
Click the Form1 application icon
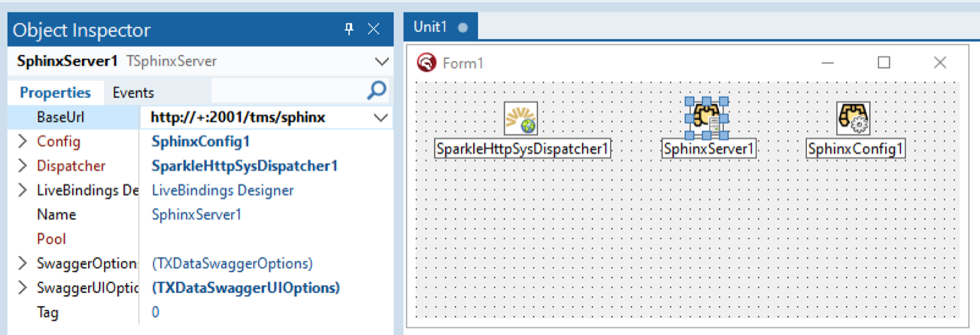[426, 63]
